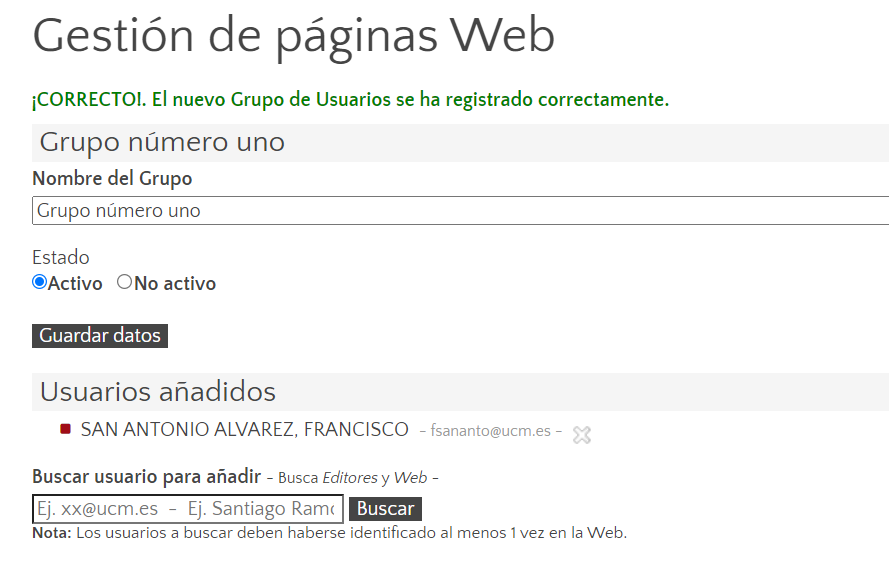The height and width of the screenshot is (577, 889).
Task: Click the user search input box
Action: pyautogui.click(x=187, y=509)
